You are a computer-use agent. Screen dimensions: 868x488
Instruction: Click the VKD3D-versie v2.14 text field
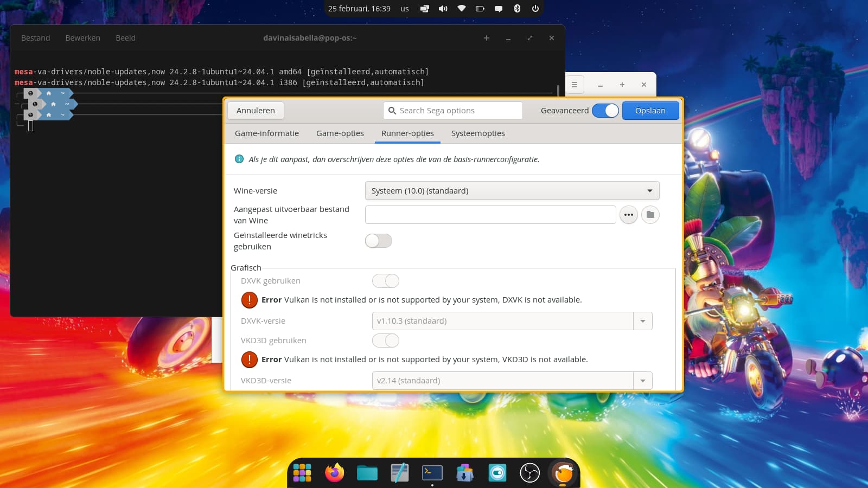coord(503,381)
